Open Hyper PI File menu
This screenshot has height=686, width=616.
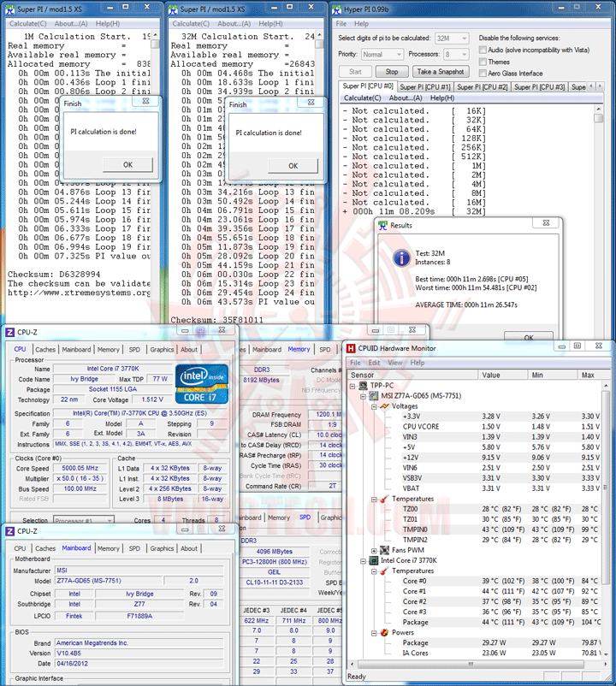[341, 24]
